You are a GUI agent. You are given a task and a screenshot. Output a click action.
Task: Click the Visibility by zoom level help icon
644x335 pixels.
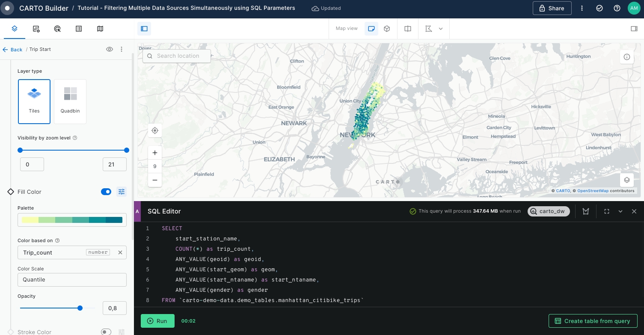[x=75, y=138]
